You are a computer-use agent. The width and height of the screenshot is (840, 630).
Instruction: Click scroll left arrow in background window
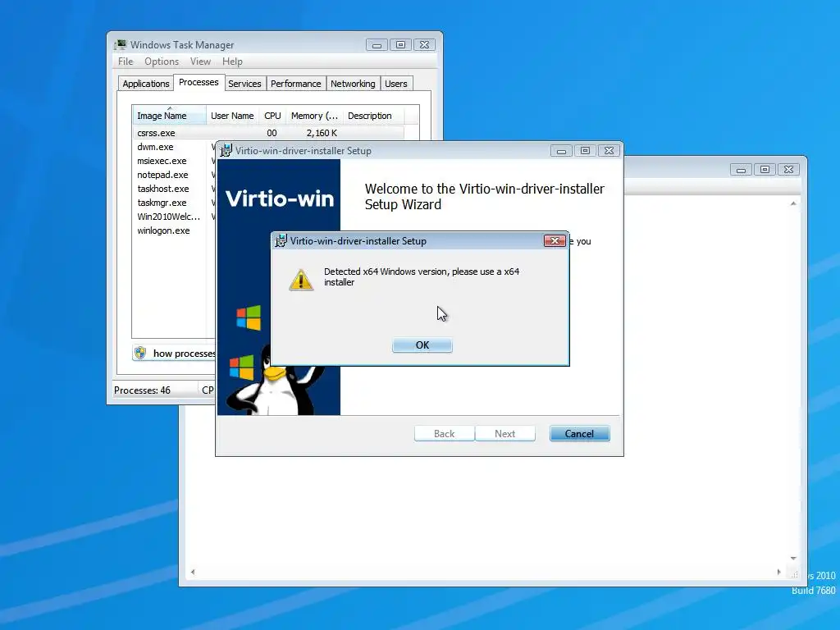193,572
